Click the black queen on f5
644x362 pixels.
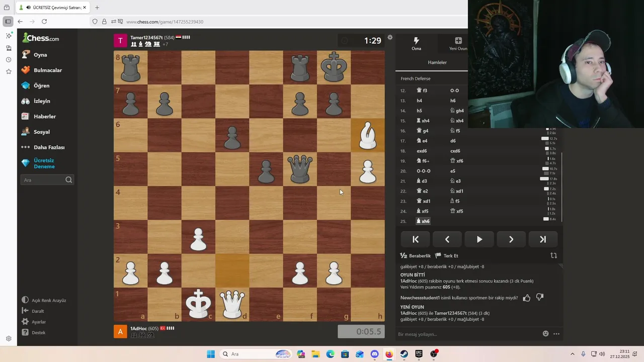click(300, 169)
